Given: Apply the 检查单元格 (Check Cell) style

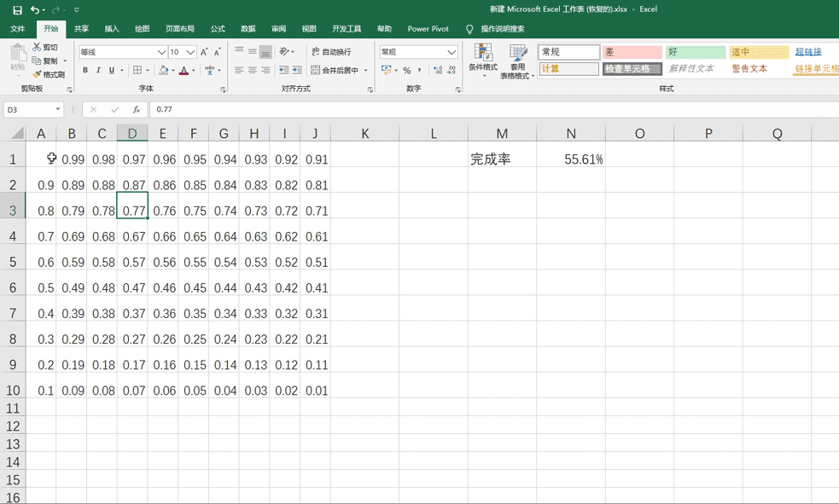Looking at the screenshot, I should (x=632, y=68).
